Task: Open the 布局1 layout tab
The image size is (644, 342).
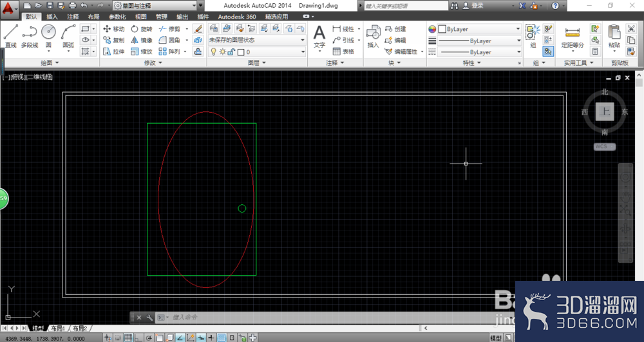Action: coord(59,328)
